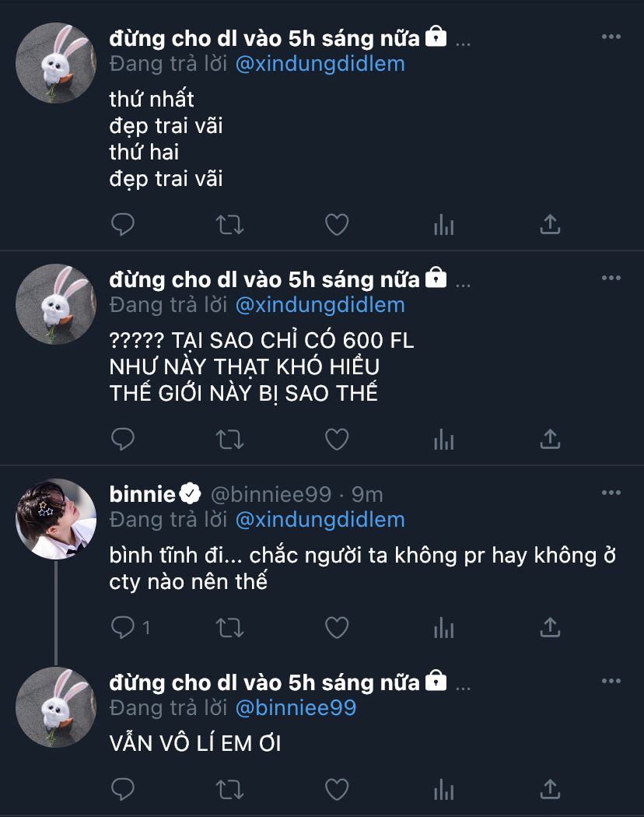Open @binniee99 mention link in last tweet
This screenshot has width=644, height=817.
[x=296, y=707]
